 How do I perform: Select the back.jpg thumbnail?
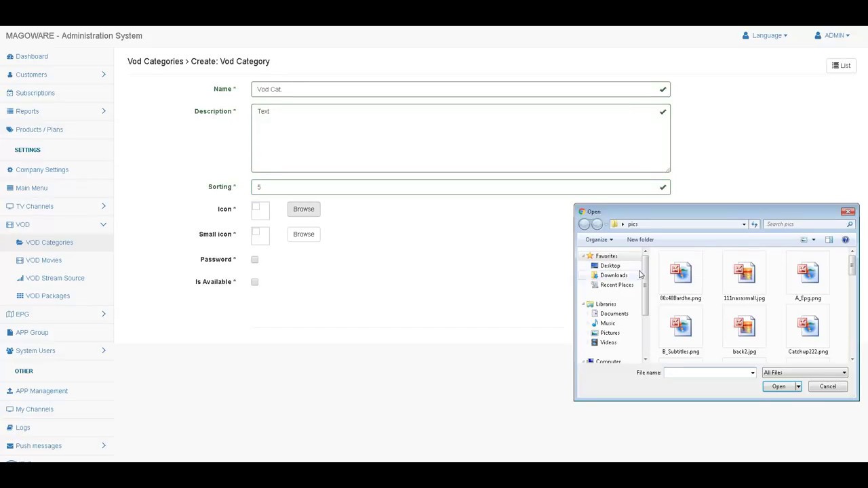pyautogui.click(x=744, y=326)
